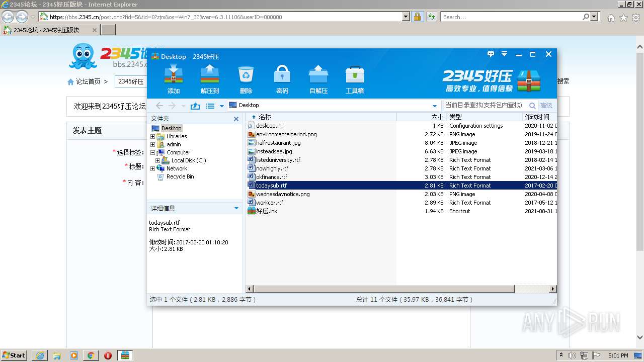Open the IE tools gear icon
The image size is (644, 362).
point(636,18)
